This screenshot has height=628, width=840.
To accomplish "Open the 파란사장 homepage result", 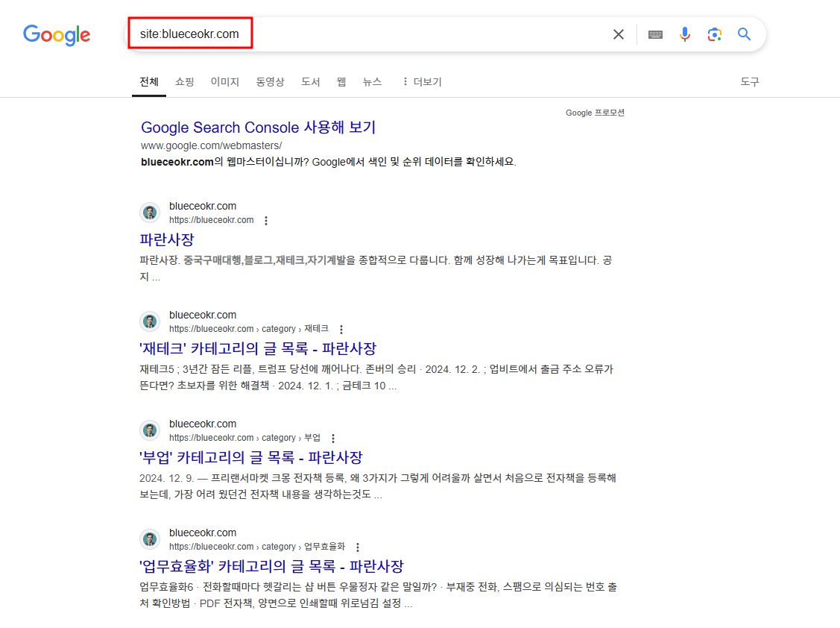I will pos(167,239).
